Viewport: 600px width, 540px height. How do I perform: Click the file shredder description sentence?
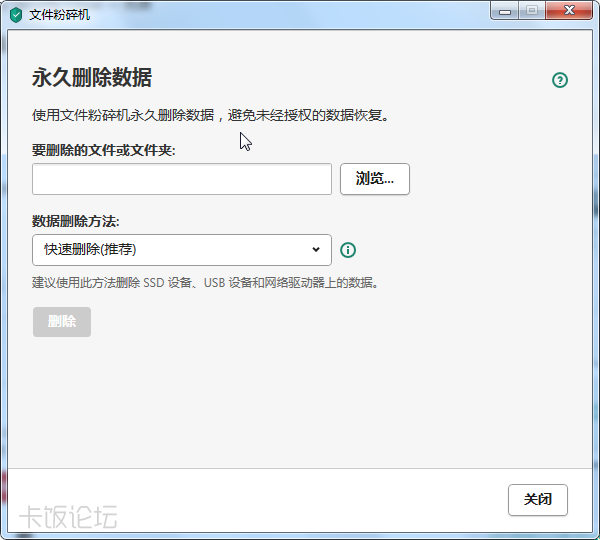[210, 115]
